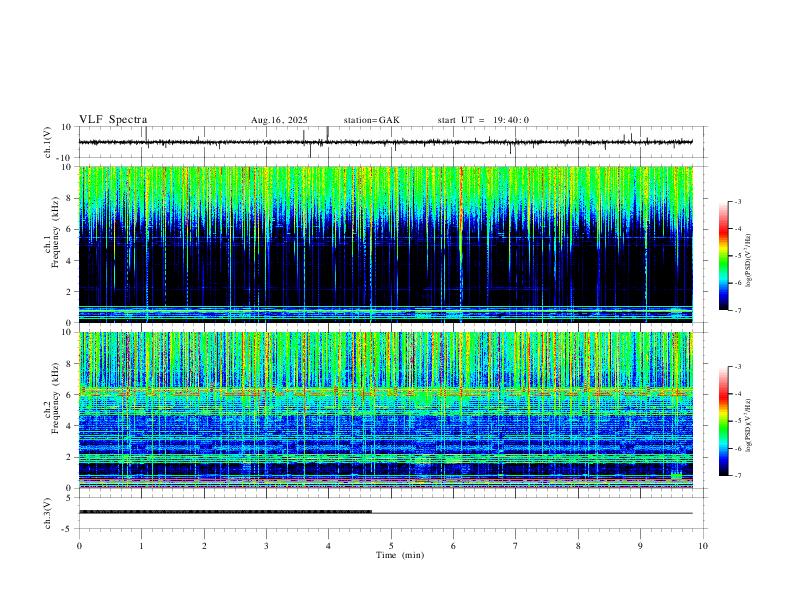The width and height of the screenshot is (792, 612).
Task: Click the "station=GAK" header label
Action: [x=371, y=120]
